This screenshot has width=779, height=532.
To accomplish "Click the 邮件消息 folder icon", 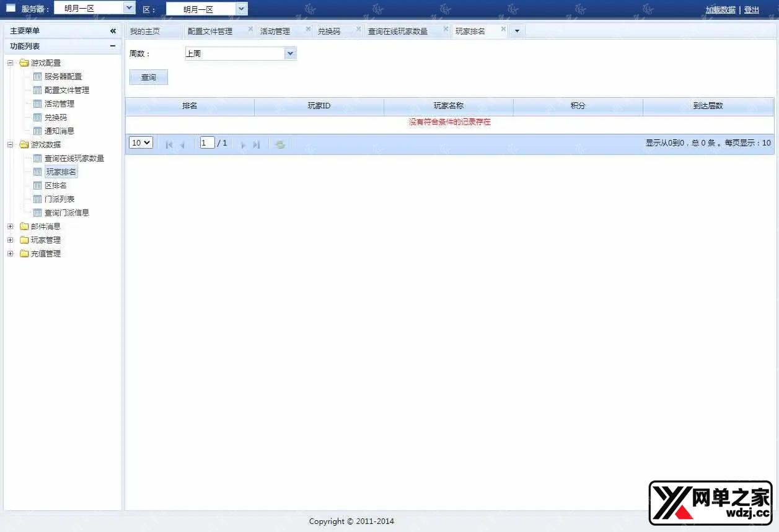I will (x=24, y=226).
